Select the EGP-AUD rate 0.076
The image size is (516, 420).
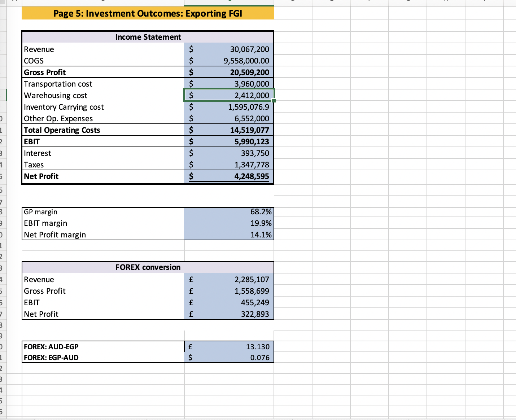pyautogui.click(x=260, y=358)
